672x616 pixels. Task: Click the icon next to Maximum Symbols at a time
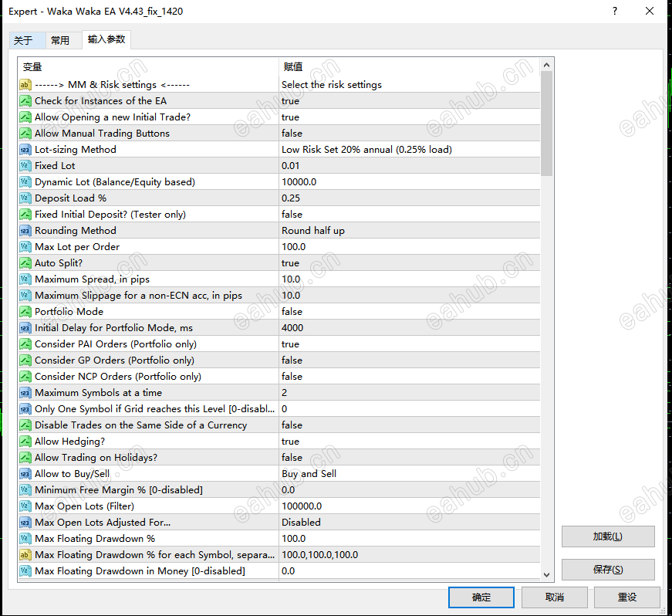25,393
